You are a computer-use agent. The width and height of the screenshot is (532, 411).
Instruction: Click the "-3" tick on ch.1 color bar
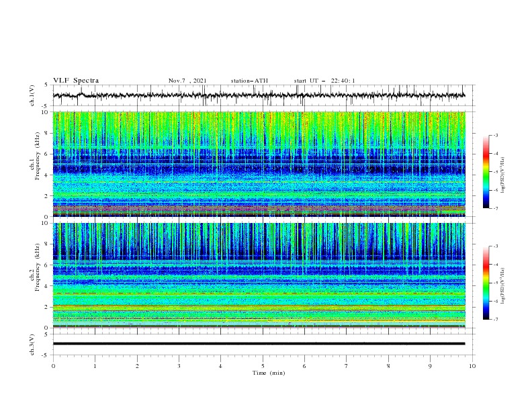(495, 135)
